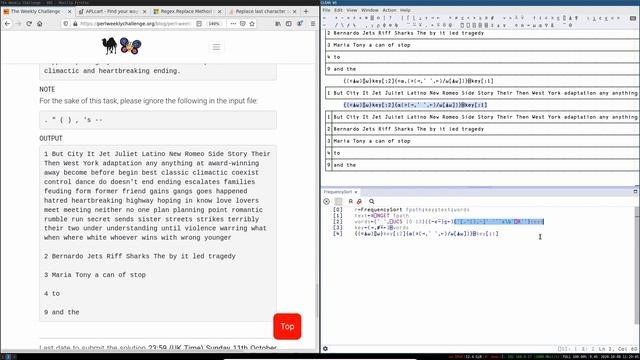Image resolution: width=640 pixels, height=360 pixels.
Task: Open tracking protection shield
Action: point(66,24)
